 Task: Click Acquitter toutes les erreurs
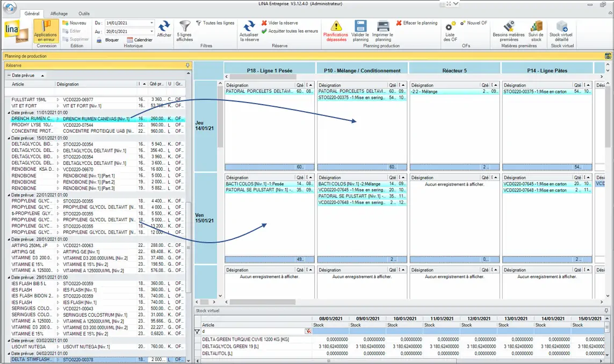tap(290, 31)
